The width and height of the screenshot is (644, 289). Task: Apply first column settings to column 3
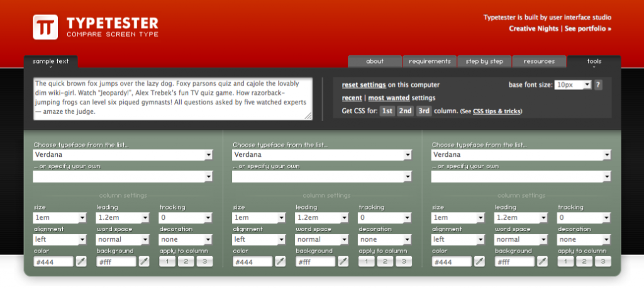(204, 261)
